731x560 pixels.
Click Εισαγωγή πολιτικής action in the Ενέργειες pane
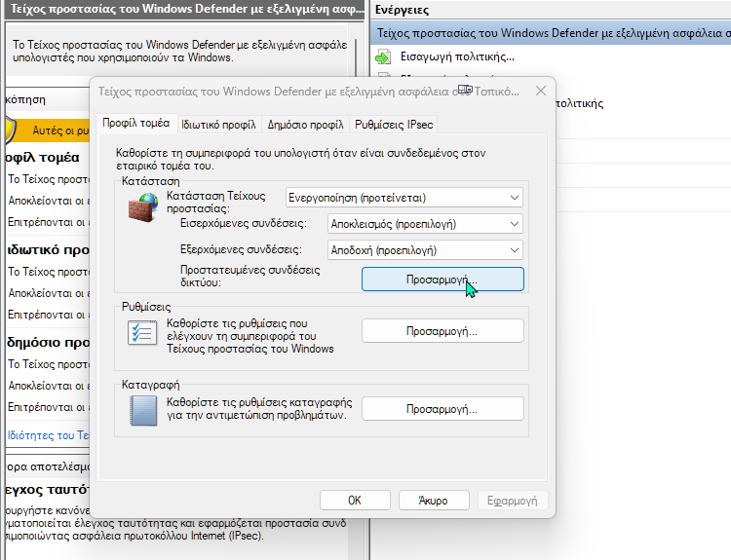[x=457, y=56]
